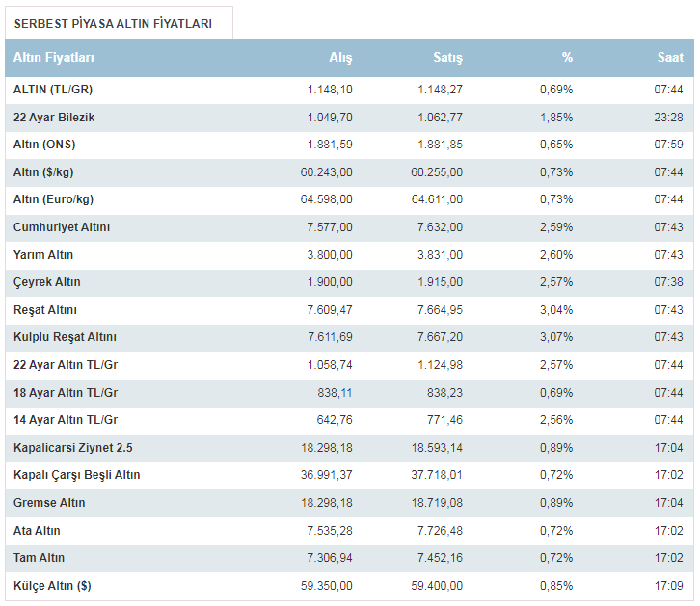
Task: Select Çeyrek Altın in the table
Action: [47, 282]
